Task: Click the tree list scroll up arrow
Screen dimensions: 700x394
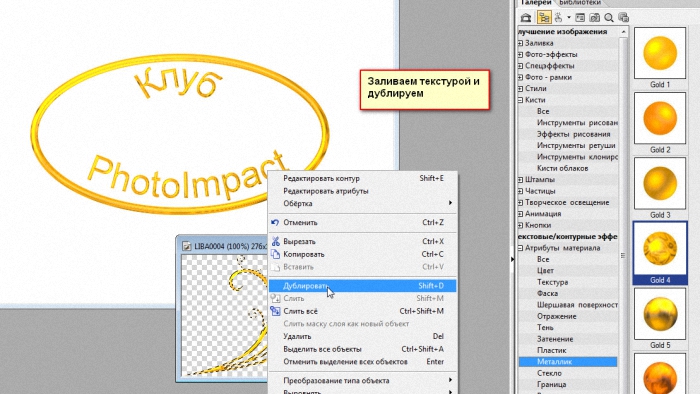Action: coord(624,32)
